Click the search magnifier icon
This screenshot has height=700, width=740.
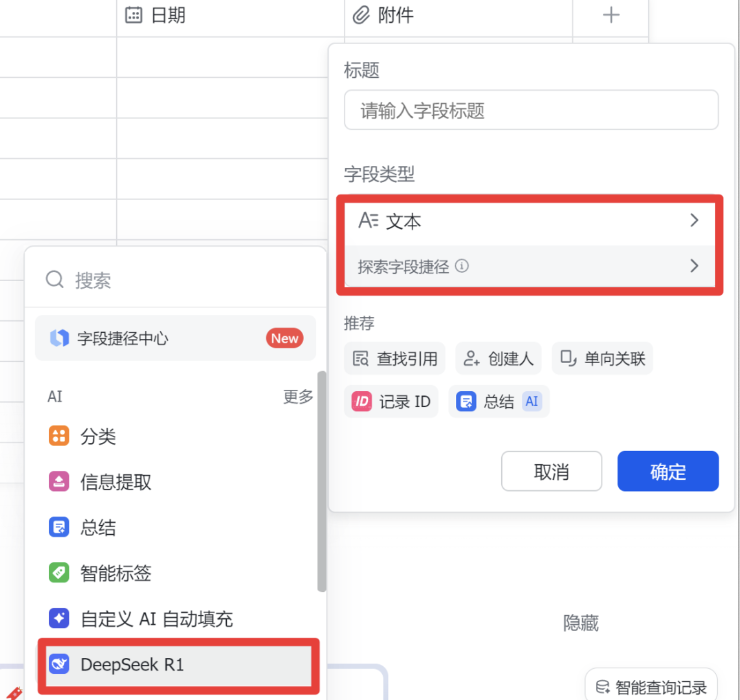pos(55,280)
